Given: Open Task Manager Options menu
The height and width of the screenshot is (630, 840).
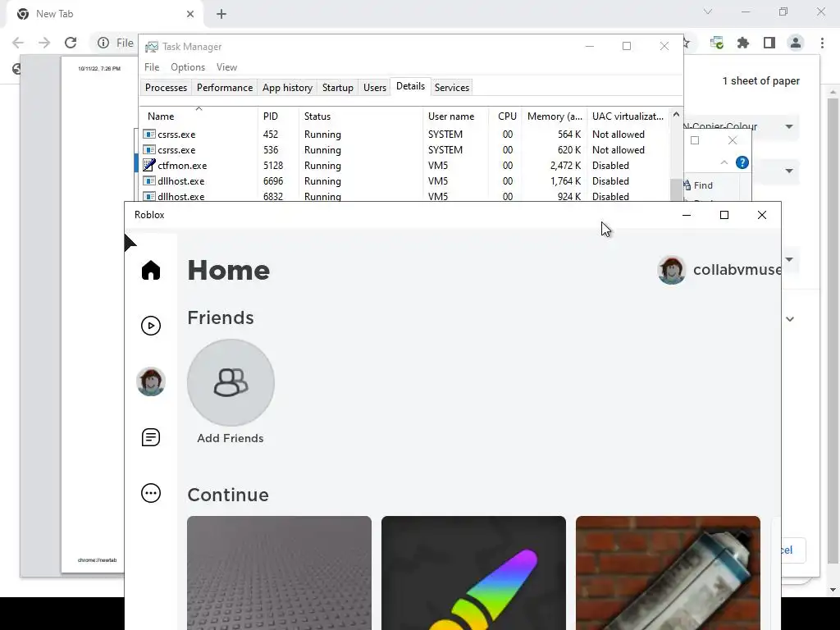Looking at the screenshot, I should pos(188,67).
